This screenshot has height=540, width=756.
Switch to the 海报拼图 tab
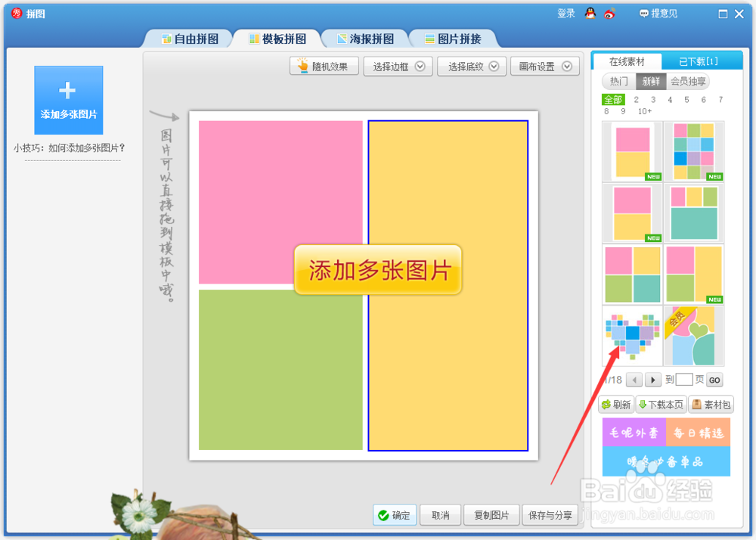pos(365,38)
